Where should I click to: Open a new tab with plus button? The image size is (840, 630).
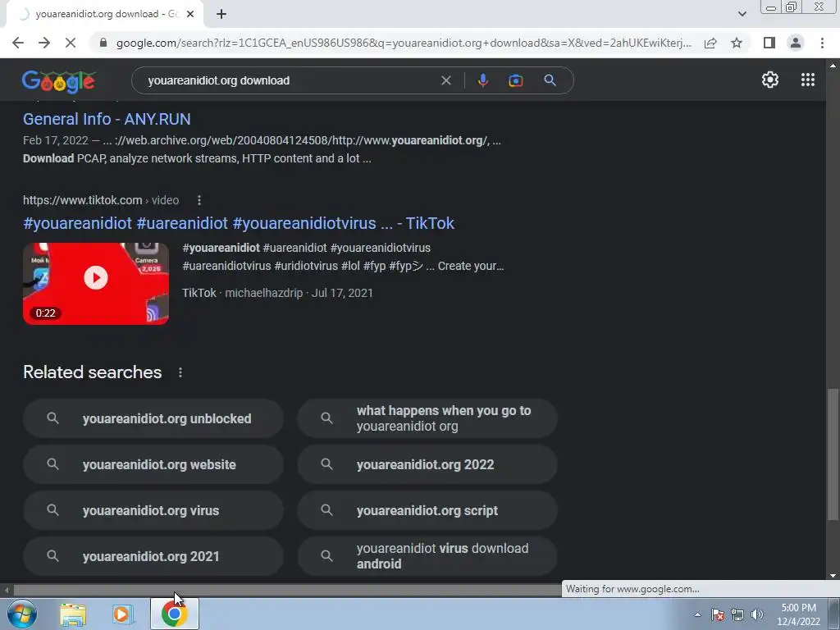pyautogui.click(x=221, y=14)
